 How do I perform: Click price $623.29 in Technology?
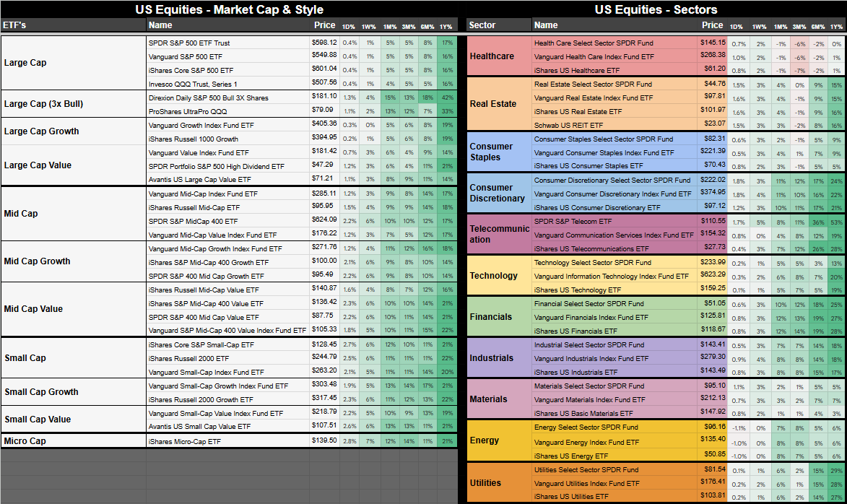coord(713,274)
